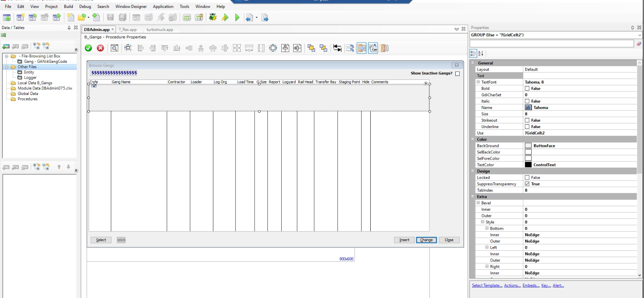Click the Embeds... link

click(x=531, y=285)
